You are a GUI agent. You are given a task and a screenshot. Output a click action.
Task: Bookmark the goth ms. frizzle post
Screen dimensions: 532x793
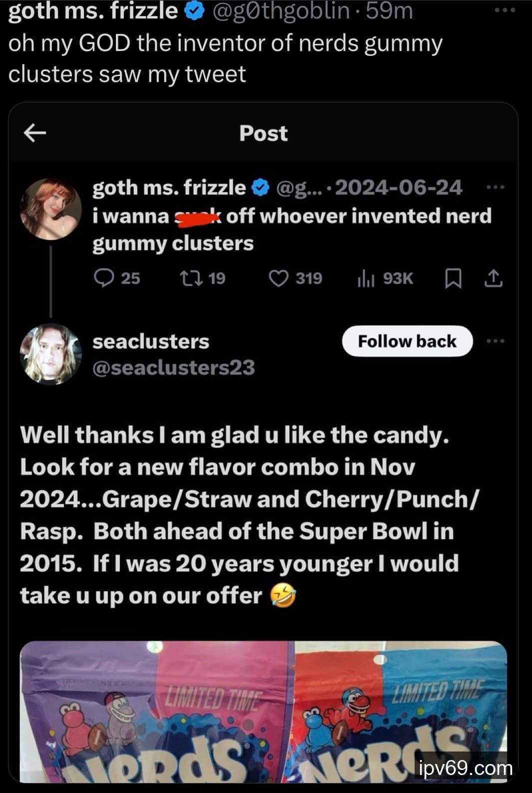click(453, 278)
